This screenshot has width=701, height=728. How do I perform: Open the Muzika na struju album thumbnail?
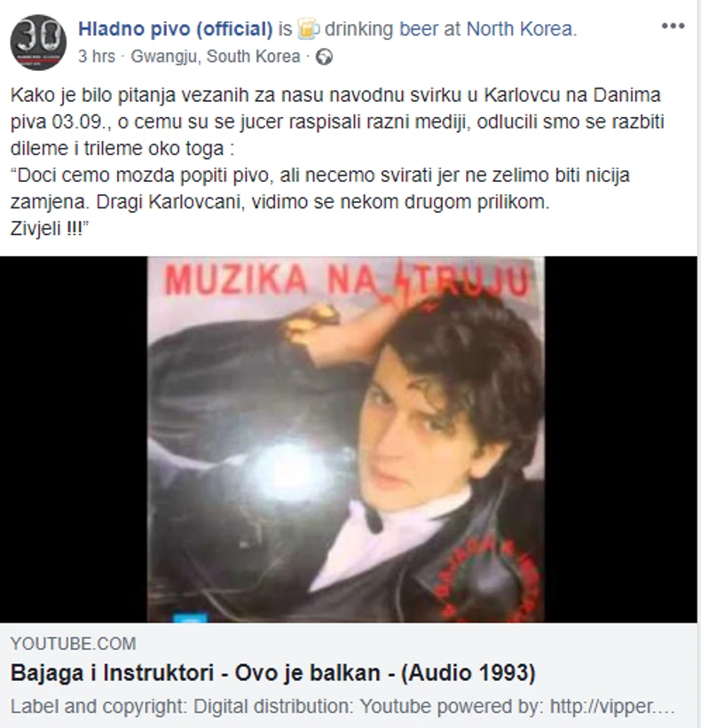(x=346, y=439)
